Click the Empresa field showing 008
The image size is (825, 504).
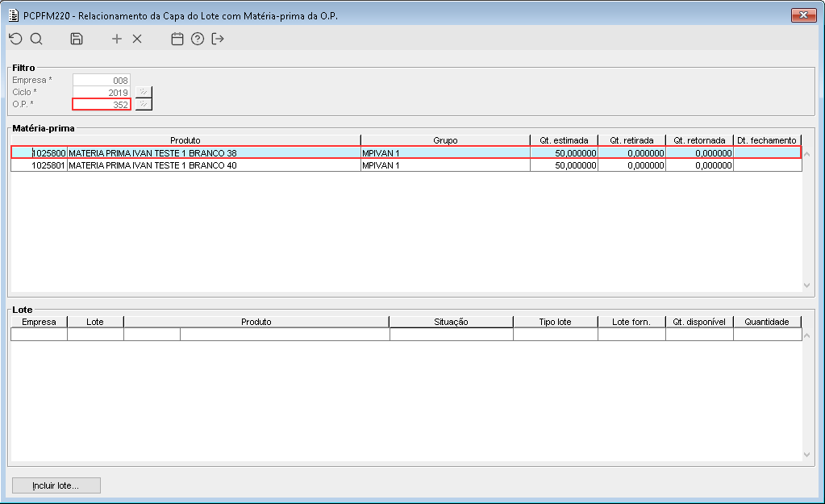coord(102,80)
